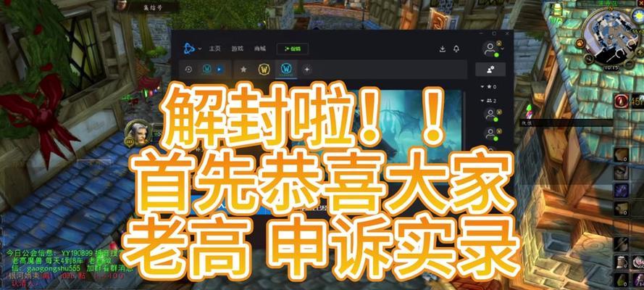Open the dropdown arrow beside Battle.net logo
The height and width of the screenshot is (290, 644).
(x=200, y=49)
